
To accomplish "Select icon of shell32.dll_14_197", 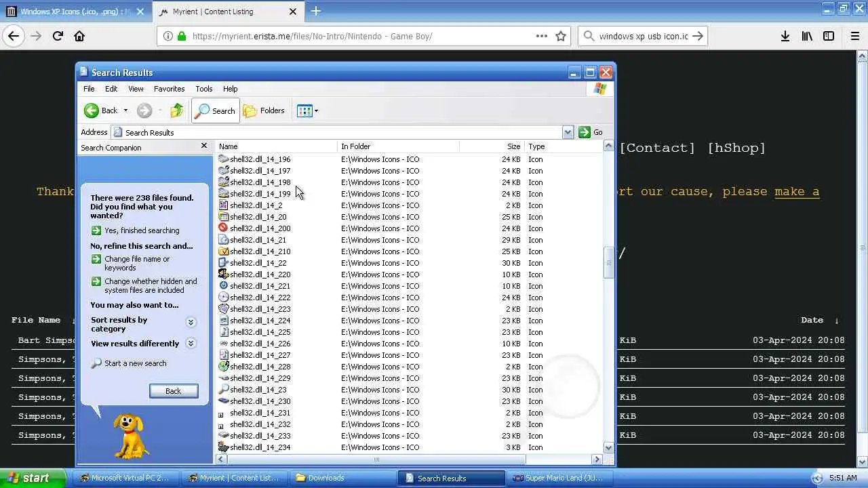I will click(224, 171).
